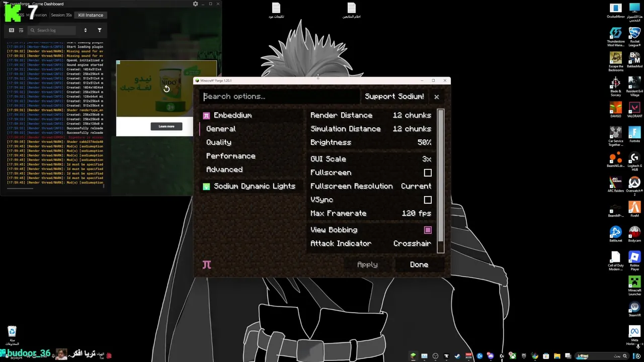
Task: Open Minecraft Launcher desktop icon
Action: coord(634,286)
